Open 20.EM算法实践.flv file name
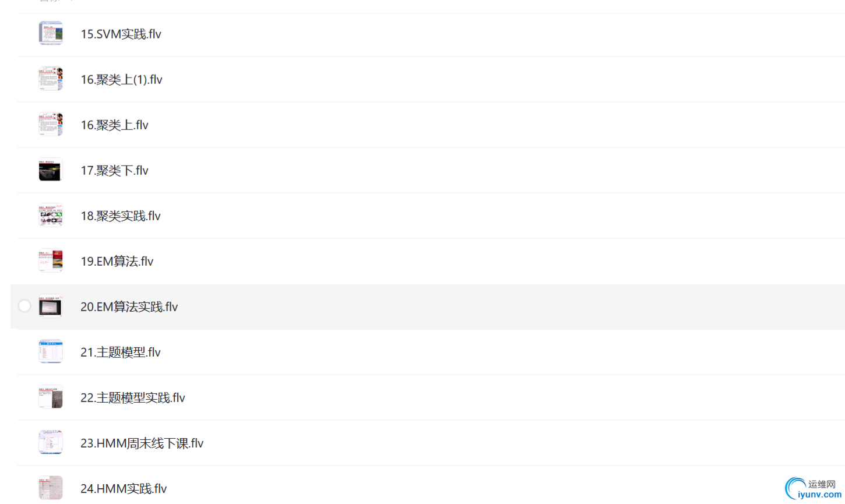The width and height of the screenshot is (845, 504). [129, 306]
